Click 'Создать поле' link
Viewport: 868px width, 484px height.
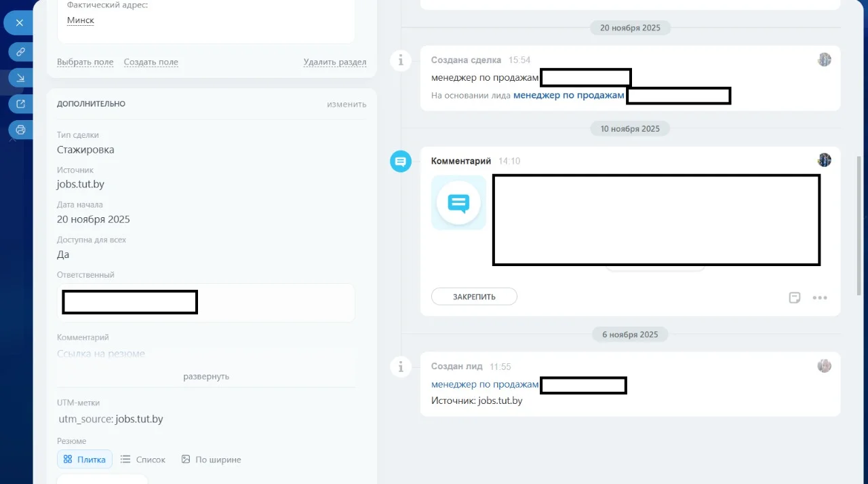click(x=151, y=62)
